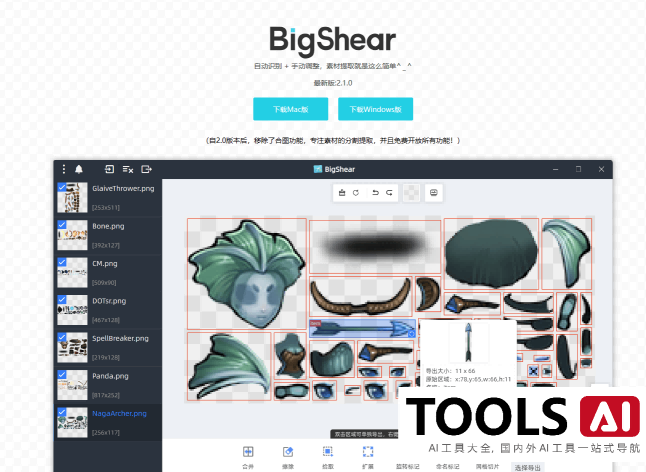Screen dimensions: 646x472
Task: Uncheck the DOTsr.png checkbox
Action: (x=62, y=299)
